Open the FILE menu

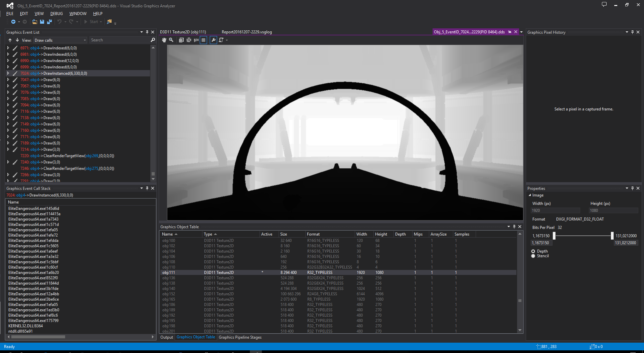click(10, 14)
